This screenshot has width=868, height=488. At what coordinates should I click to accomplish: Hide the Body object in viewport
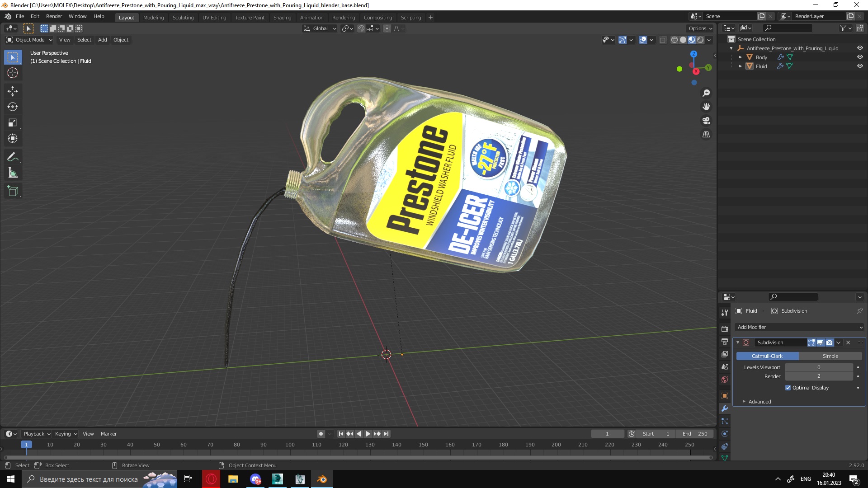[x=860, y=57]
